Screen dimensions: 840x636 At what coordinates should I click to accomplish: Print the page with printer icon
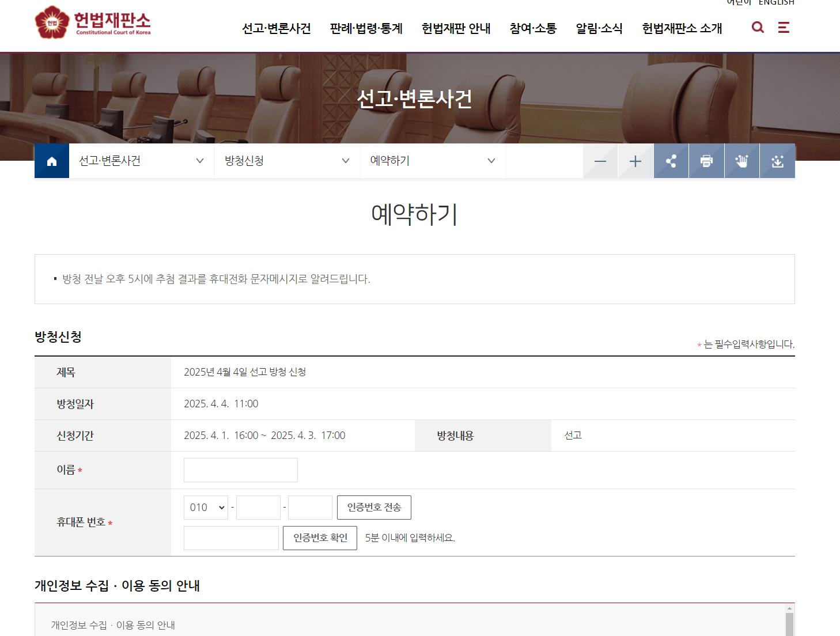(706, 161)
